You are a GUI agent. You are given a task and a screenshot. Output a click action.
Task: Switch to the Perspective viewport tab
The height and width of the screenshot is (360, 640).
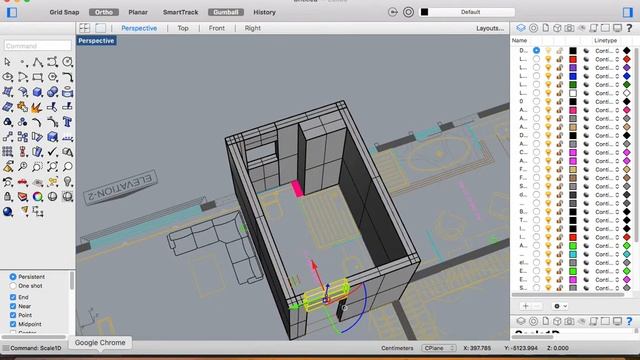[139, 28]
